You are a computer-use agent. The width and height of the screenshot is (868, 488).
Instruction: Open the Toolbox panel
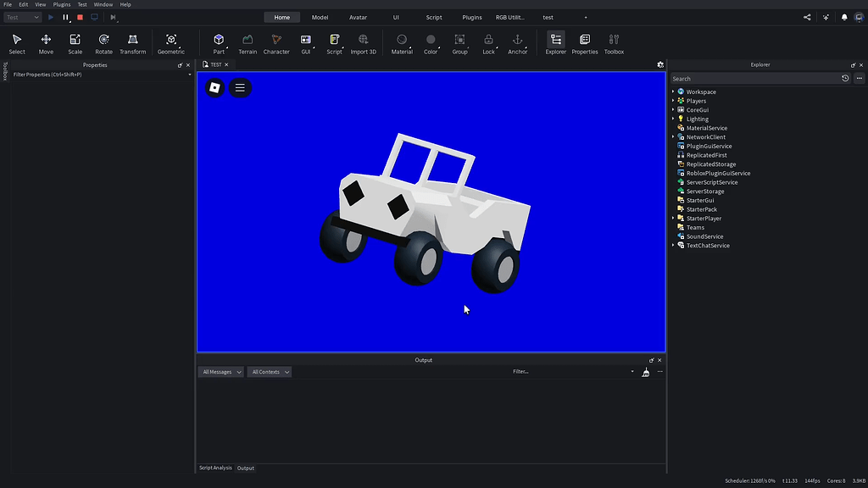pos(614,42)
